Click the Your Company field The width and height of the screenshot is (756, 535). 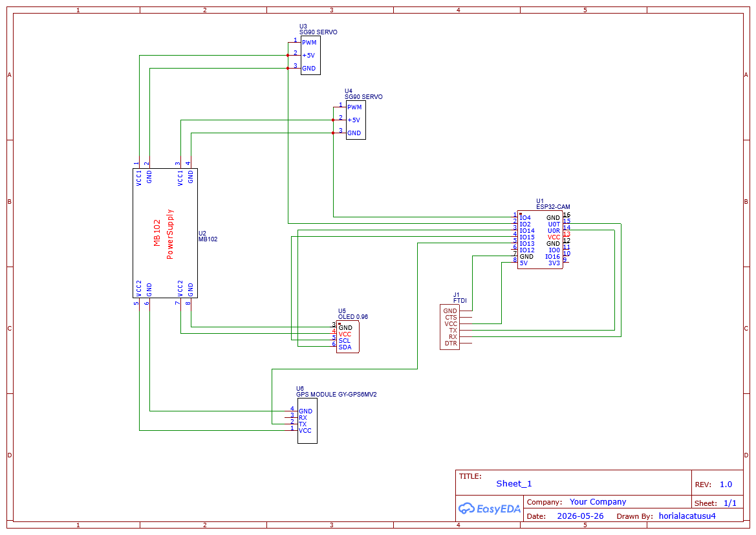click(598, 502)
